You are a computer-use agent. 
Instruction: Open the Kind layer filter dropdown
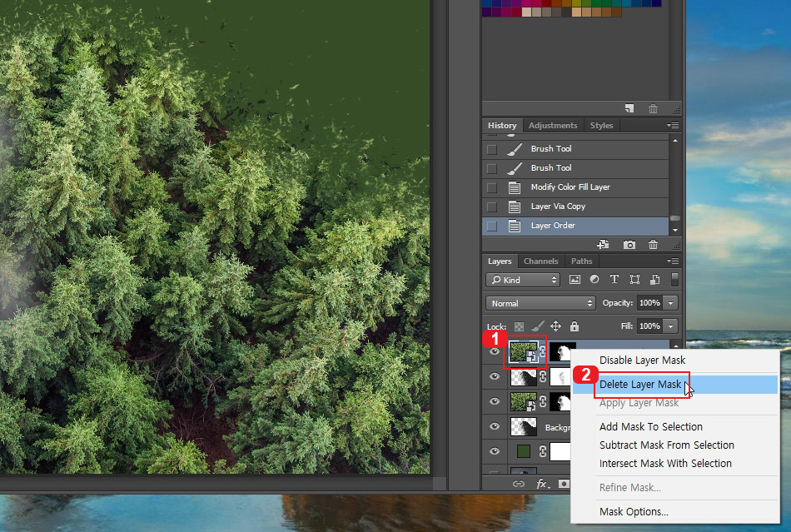coord(523,280)
